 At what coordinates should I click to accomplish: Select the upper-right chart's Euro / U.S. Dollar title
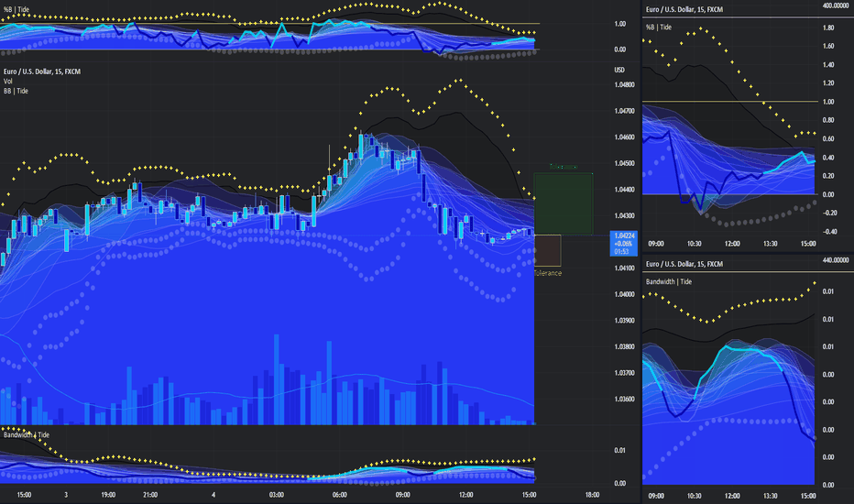(x=684, y=9)
